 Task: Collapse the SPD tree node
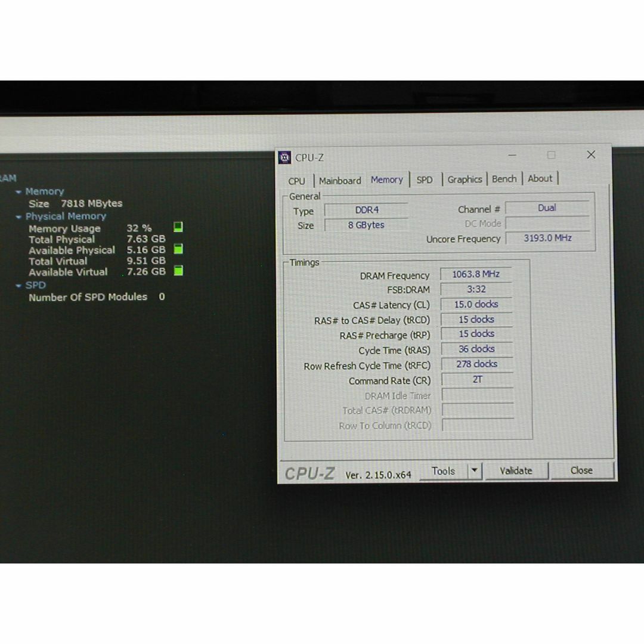coord(18,286)
